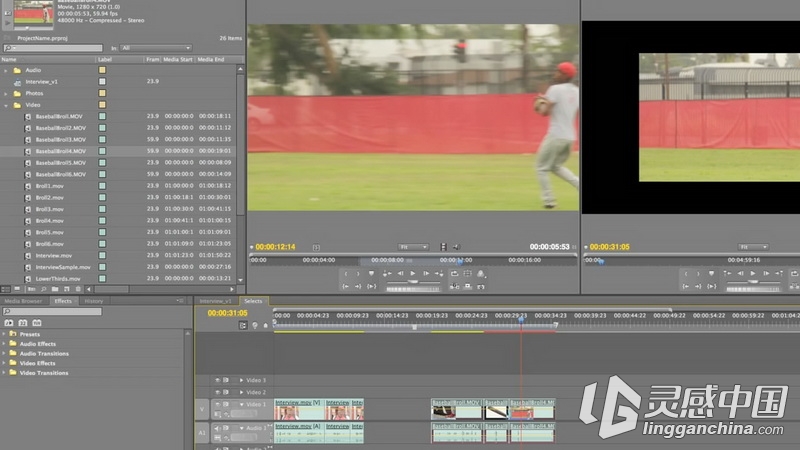Click Automate to Sequence icon
The image size is (800, 450).
32,289
